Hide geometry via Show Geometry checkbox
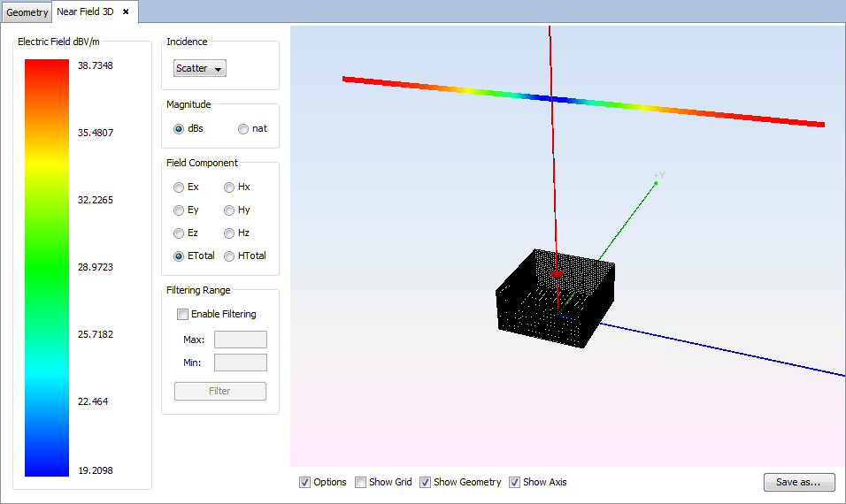 pos(425,482)
